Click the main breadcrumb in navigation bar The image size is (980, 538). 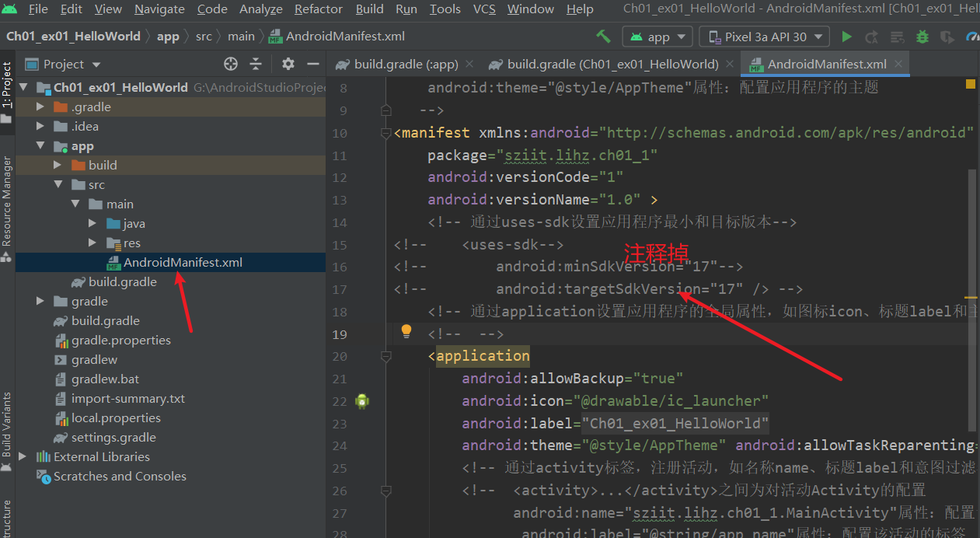tap(241, 37)
